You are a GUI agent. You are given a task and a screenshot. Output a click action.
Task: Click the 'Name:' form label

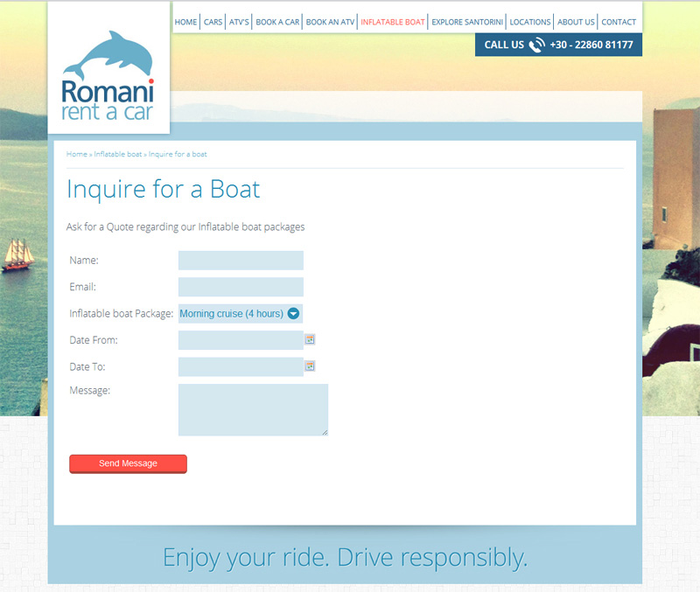coord(84,260)
